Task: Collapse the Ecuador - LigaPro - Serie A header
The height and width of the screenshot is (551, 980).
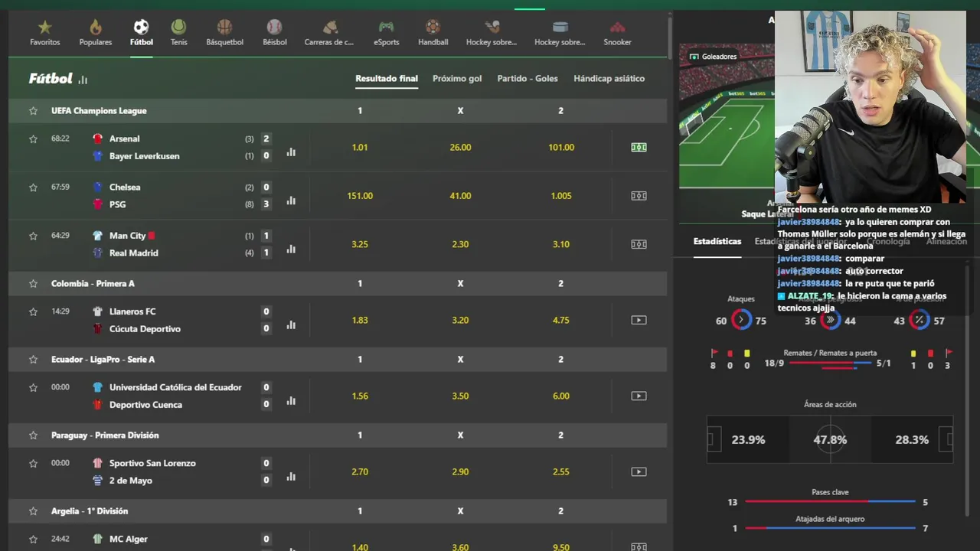Action: [x=338, y=359]
